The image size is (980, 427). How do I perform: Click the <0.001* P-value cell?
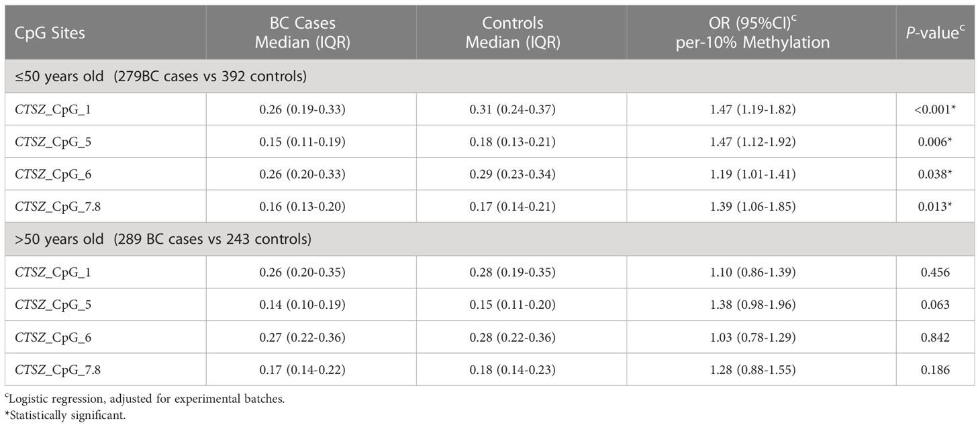(935, 109)
